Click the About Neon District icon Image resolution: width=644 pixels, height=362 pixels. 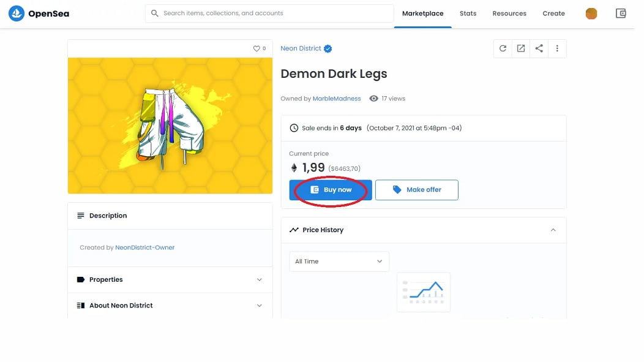[x=81, y=305]
